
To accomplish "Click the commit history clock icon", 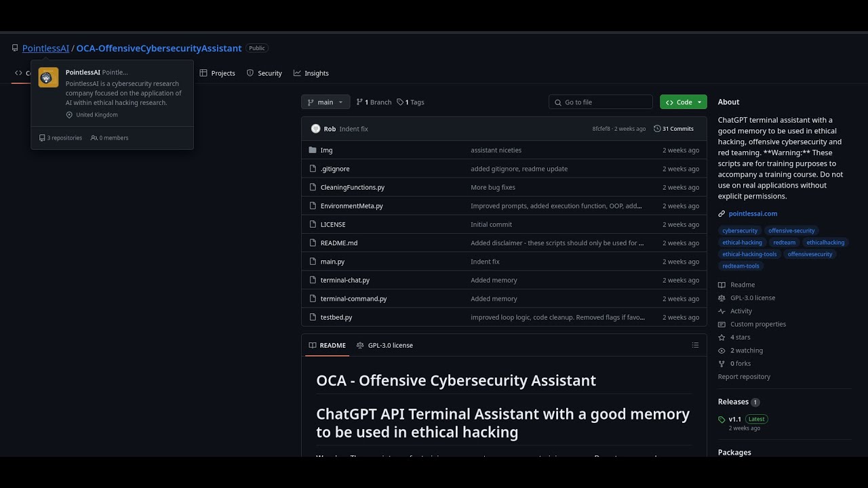I will [x=657, y=129].
